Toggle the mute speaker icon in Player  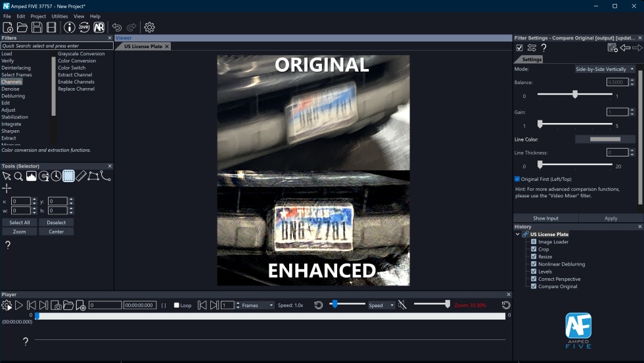(402, 305)
